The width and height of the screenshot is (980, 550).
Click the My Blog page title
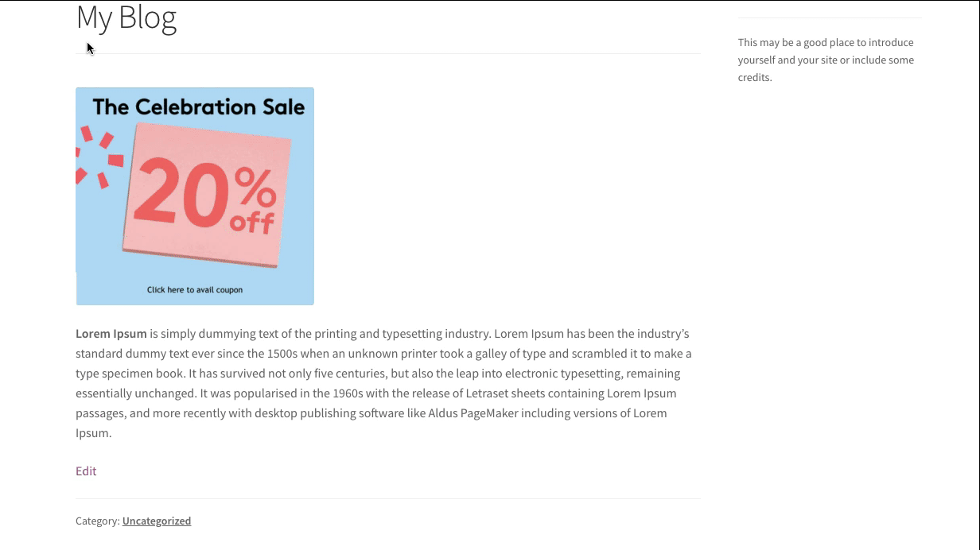(126, 17)
